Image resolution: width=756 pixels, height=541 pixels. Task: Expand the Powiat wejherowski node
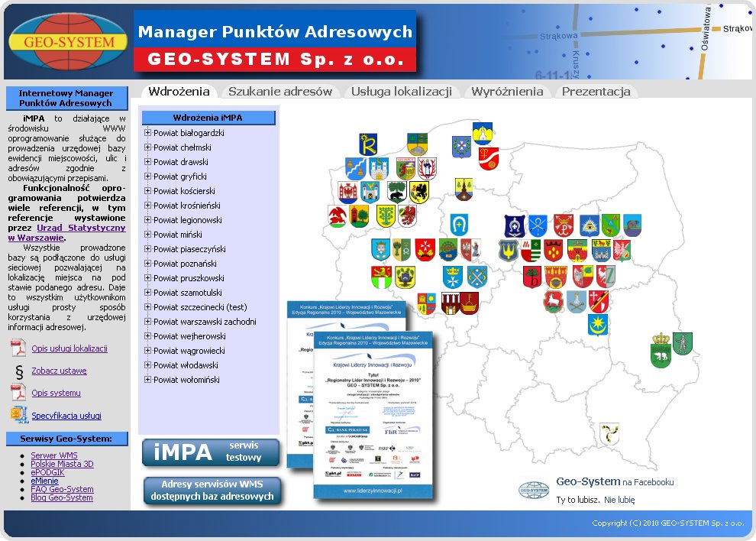pos(148,336)
